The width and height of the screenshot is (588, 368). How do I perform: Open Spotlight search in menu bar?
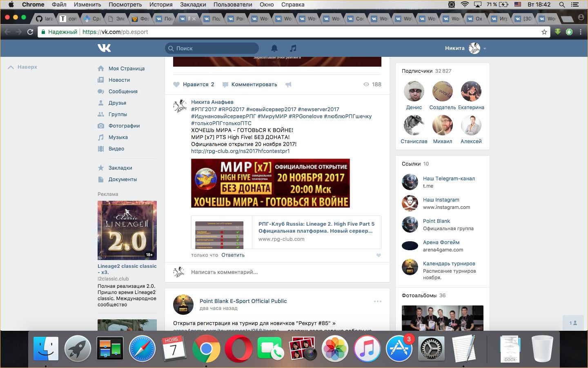pyautogui.click(x=562, y=5)
